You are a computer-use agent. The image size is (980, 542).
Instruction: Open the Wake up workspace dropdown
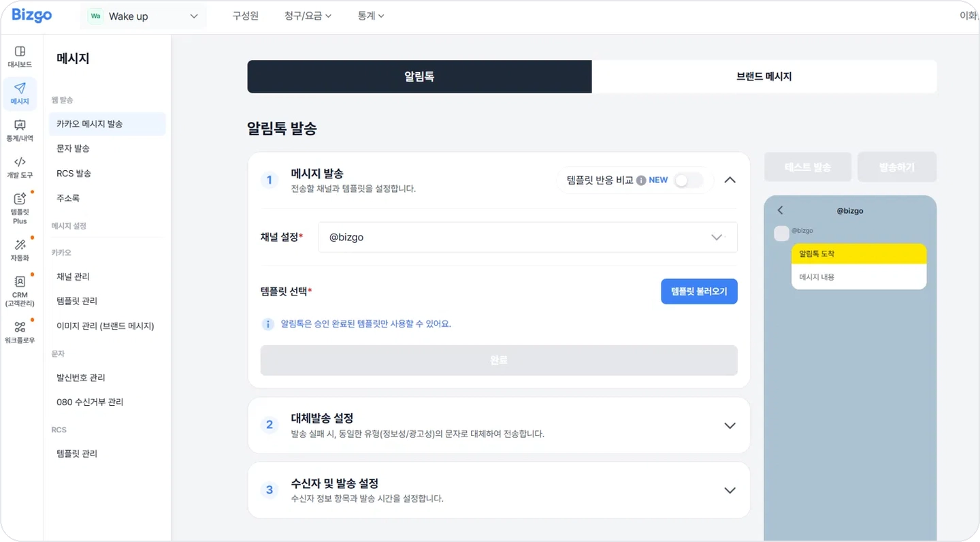144,16
